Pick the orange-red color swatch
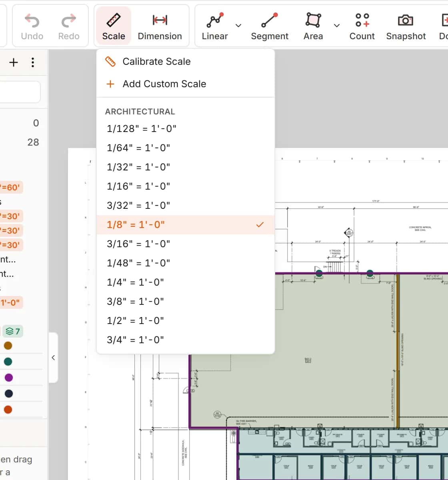Viewport: 448px width, 480px height. pos(8,410)
